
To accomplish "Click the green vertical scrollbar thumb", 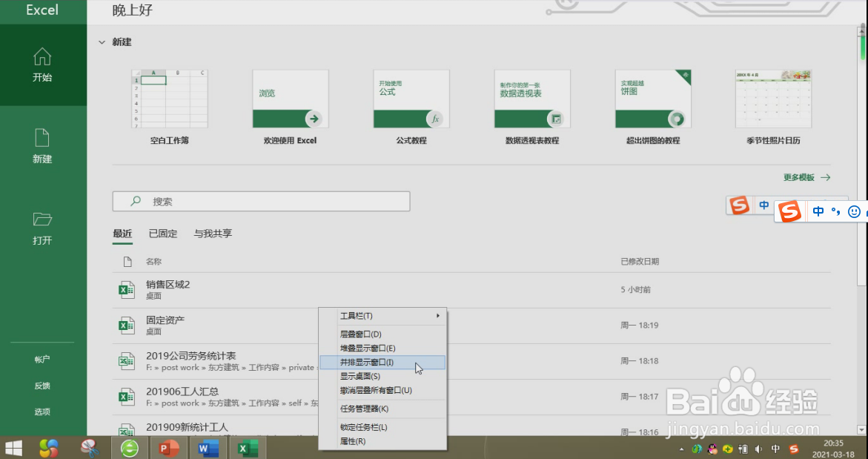I will pos(863,48).
